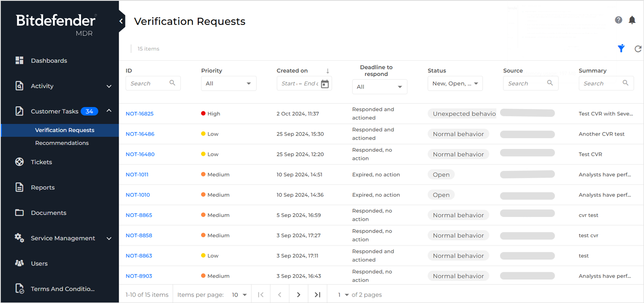Expand the Service Management menu
The height and width of the screenshot is (303, 644).
tap(63, 238)
